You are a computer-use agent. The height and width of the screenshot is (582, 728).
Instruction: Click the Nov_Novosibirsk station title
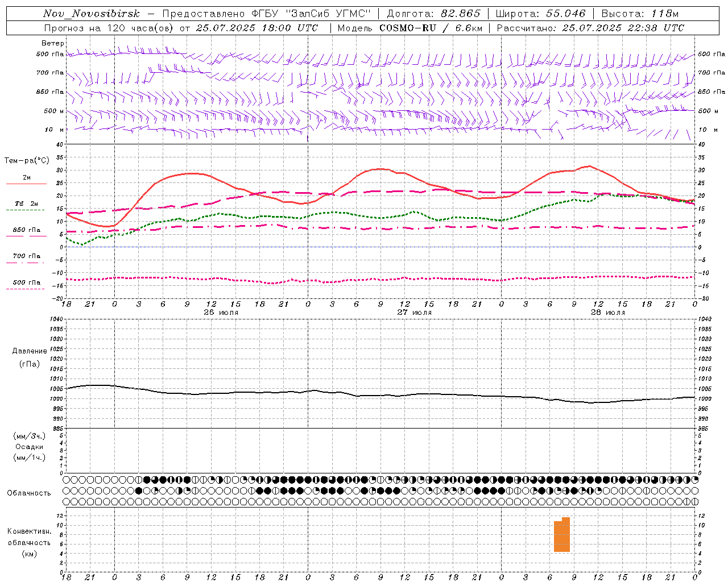[91, 14]
